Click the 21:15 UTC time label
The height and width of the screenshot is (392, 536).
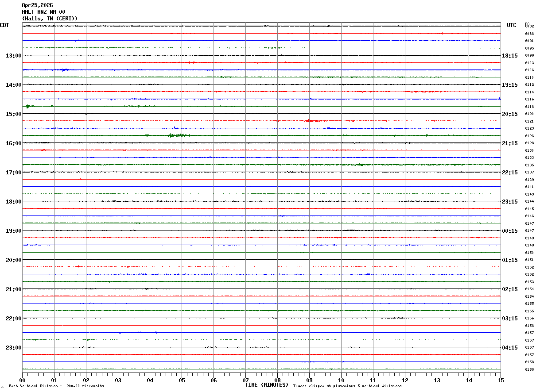(510, 143)
